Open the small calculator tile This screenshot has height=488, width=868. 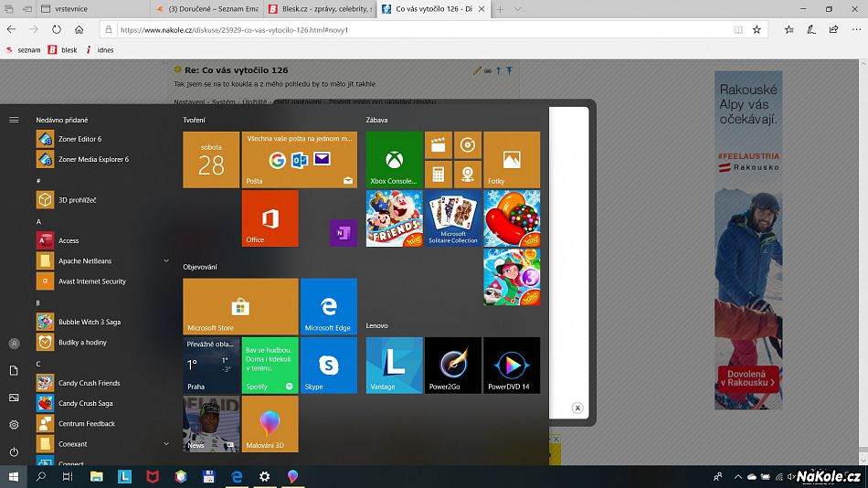point(439,175)
